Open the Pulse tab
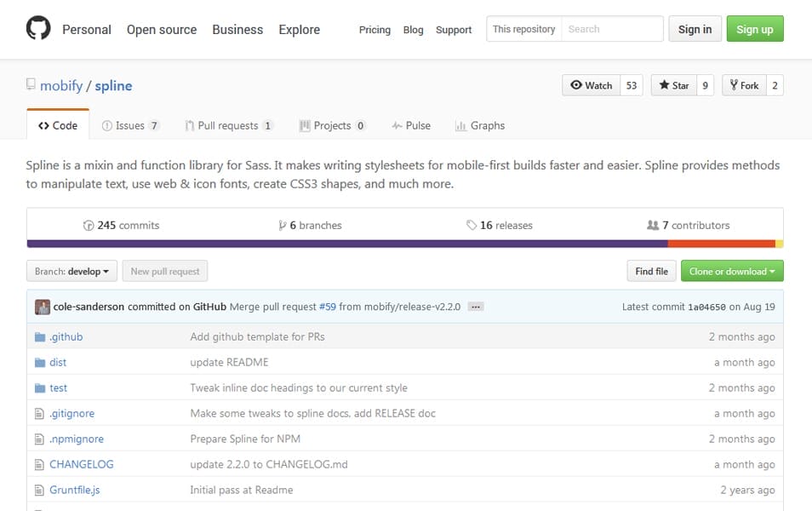 tap(412, 125)
